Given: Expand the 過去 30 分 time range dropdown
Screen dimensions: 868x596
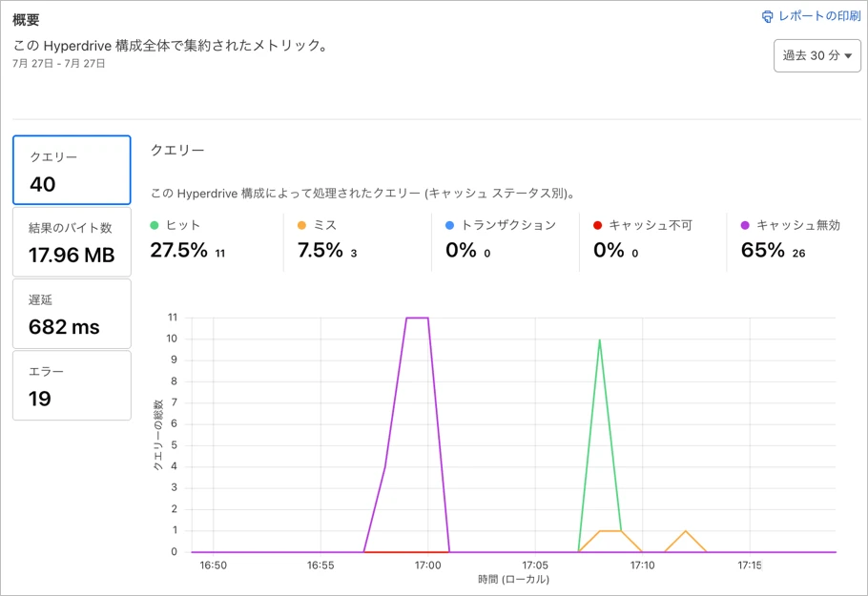Looking at the screenshot, I should coord(816,55).
